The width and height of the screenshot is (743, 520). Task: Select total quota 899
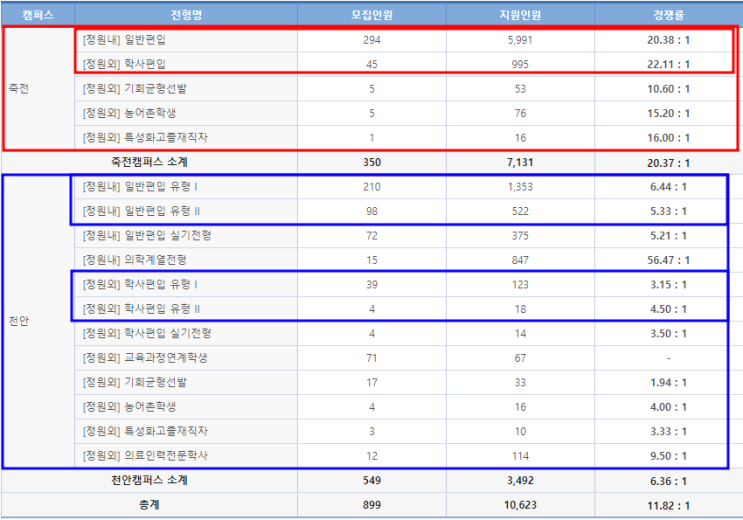(372, 505)
